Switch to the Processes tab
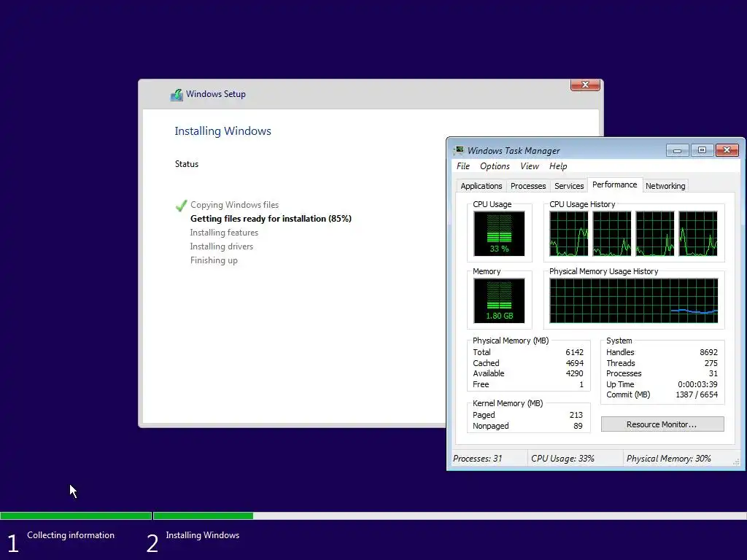Image resolution: width=747 pixels, height=560 pixels. click(528, 186)
